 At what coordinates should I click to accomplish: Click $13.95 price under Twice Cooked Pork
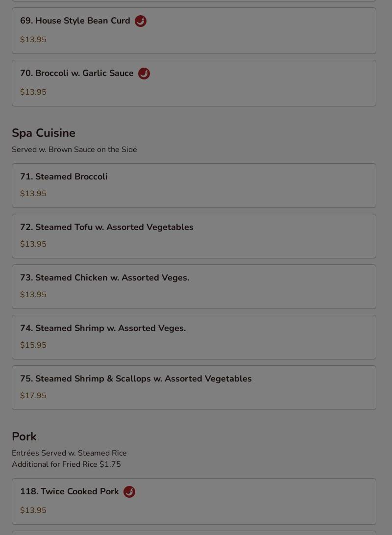[x=33, y=510]
